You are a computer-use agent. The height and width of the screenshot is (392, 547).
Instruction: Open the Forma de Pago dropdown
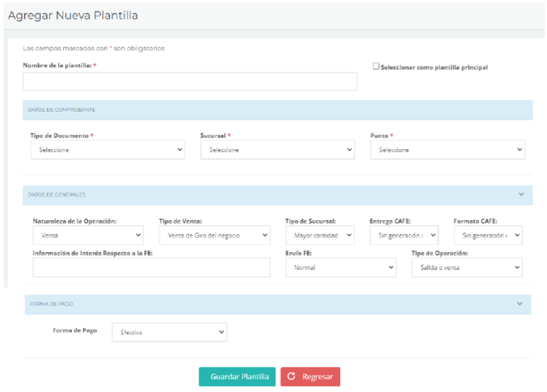[x=169, y=333]
